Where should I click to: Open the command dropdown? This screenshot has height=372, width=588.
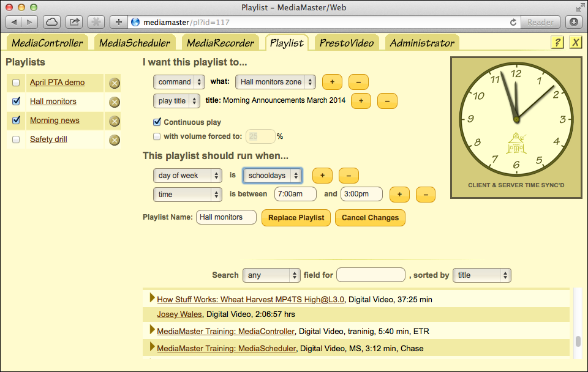(179, 82)
